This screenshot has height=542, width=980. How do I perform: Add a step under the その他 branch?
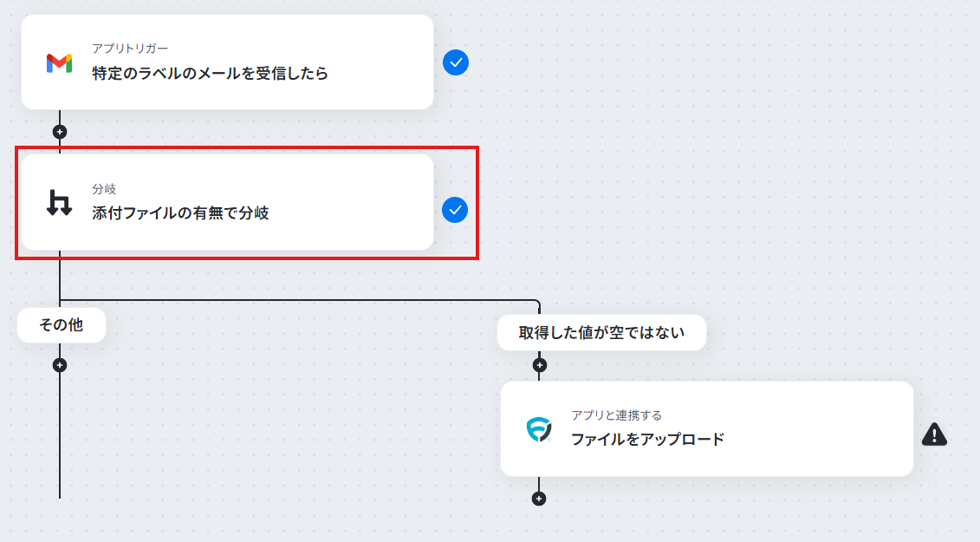[60, 365]
